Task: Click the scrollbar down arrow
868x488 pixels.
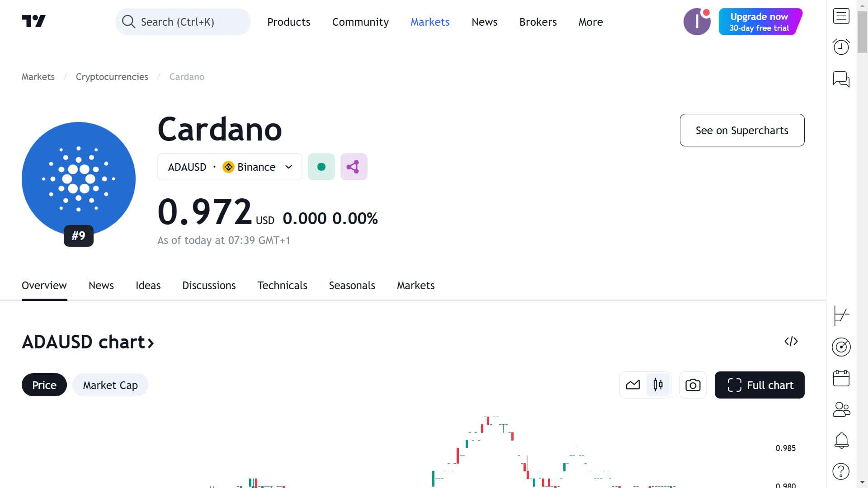Action: tap(862, 482)
